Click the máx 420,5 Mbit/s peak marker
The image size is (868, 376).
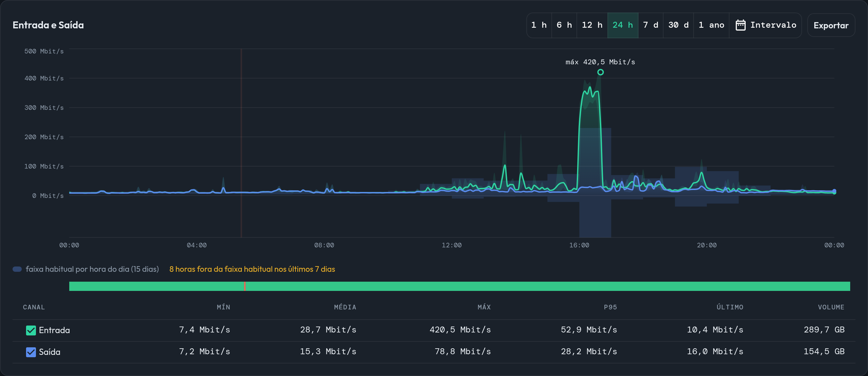point(601,72)
